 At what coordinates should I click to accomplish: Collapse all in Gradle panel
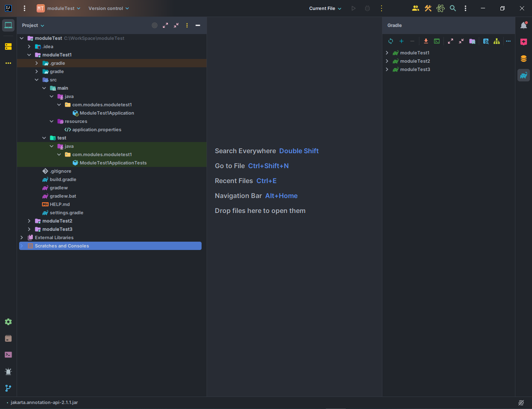tap(461, 41)
